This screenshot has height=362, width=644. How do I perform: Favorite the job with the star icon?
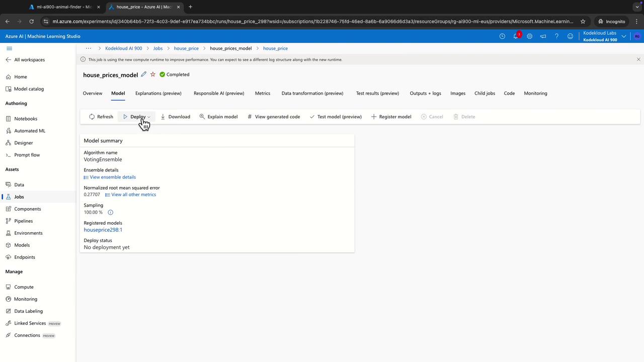coord(153,74)
